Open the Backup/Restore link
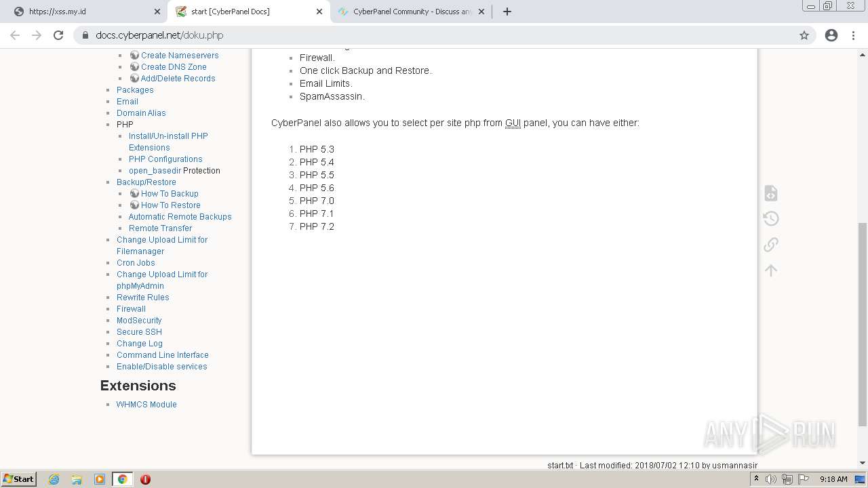The width and height of the screenshot is (868, 488). 146,182
